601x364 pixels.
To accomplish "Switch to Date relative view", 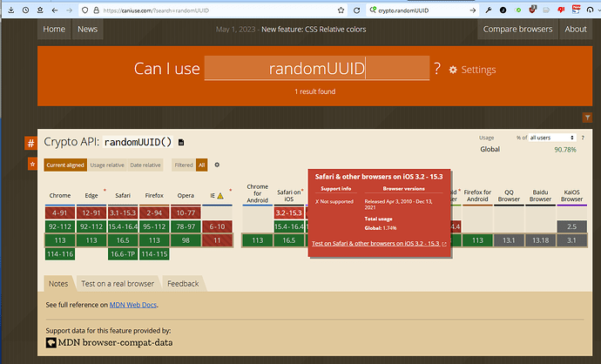I will click(145, 165).
